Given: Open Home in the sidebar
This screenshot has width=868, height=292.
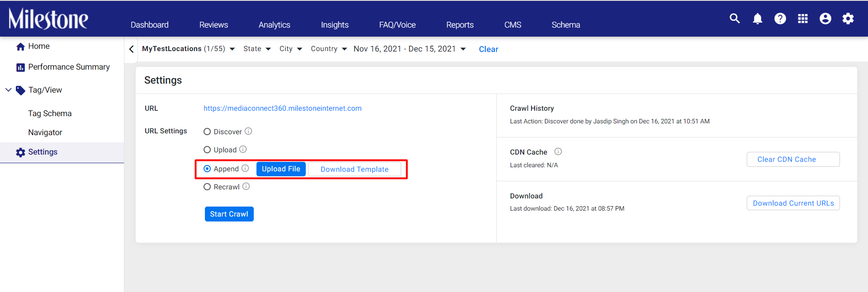Looking at the screenshot, I should click(x=39, y=46).
